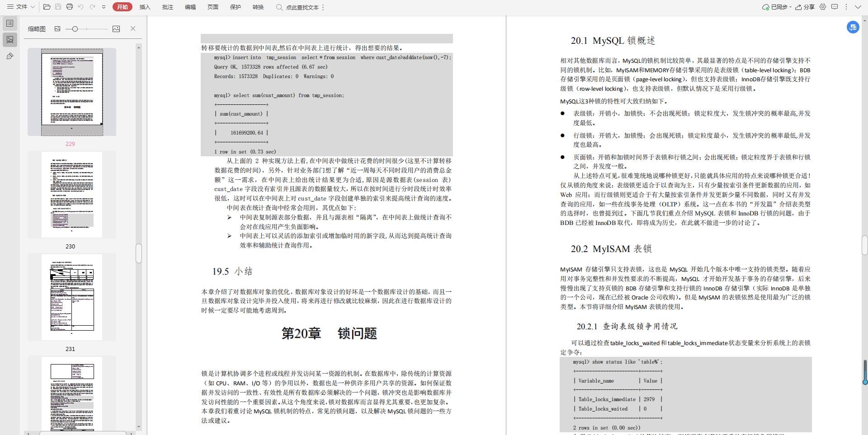Screen dimensions: 868x435
Task: Open the 已同步 dropdown arrow
Action: point(790,7)
